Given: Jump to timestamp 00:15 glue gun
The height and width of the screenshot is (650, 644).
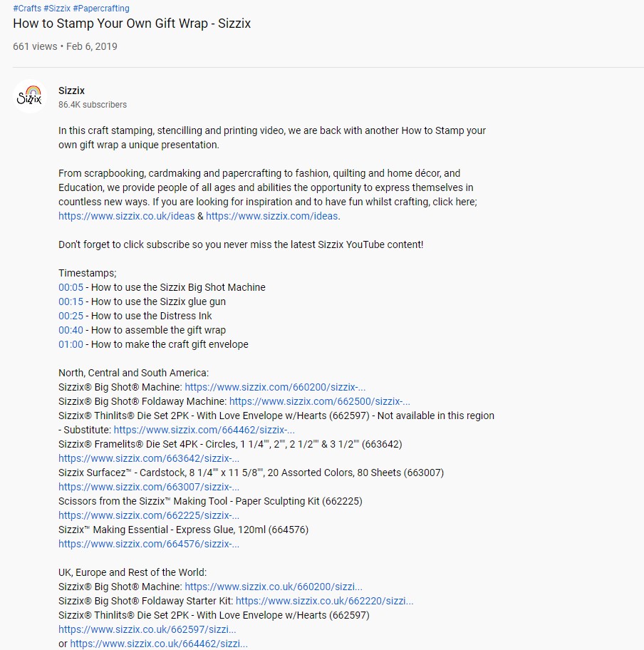Looking at the screenshot, I should [71, 301].
